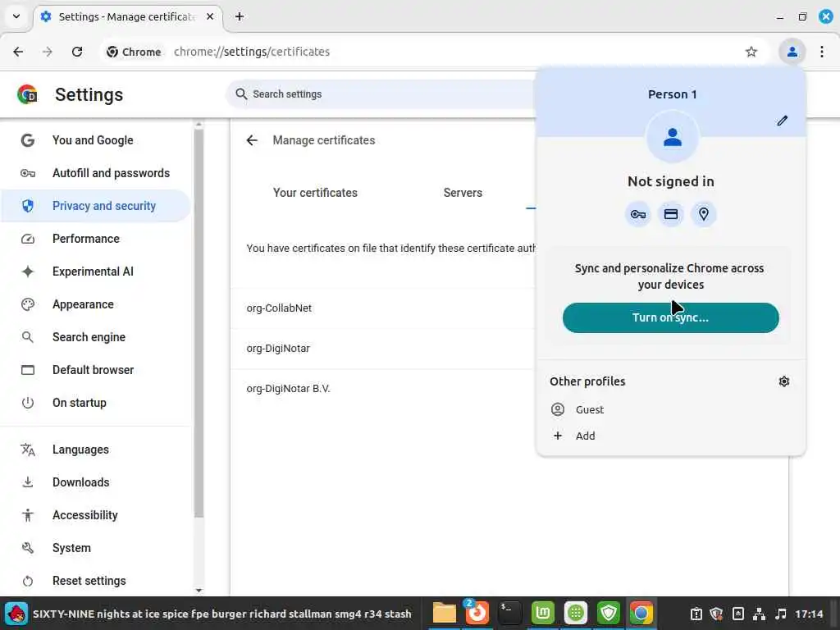Open passwords via the key icon in the profile panel
This screenshot has width=840, height=630.
637,214
